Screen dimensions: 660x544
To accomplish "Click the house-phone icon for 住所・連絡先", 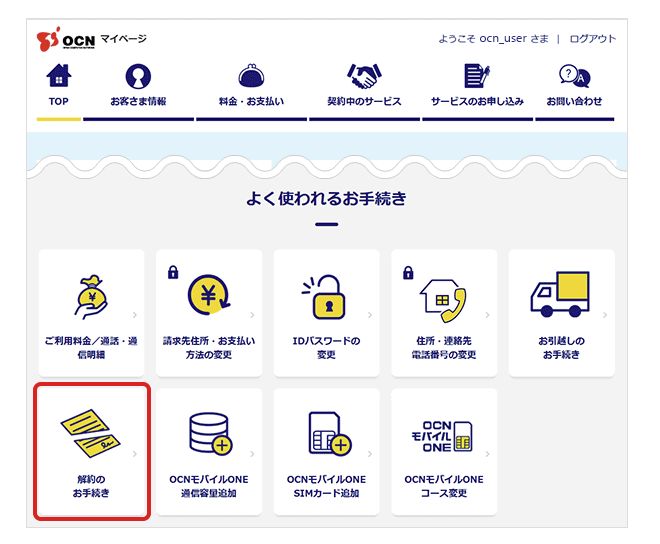I will 443,300.
